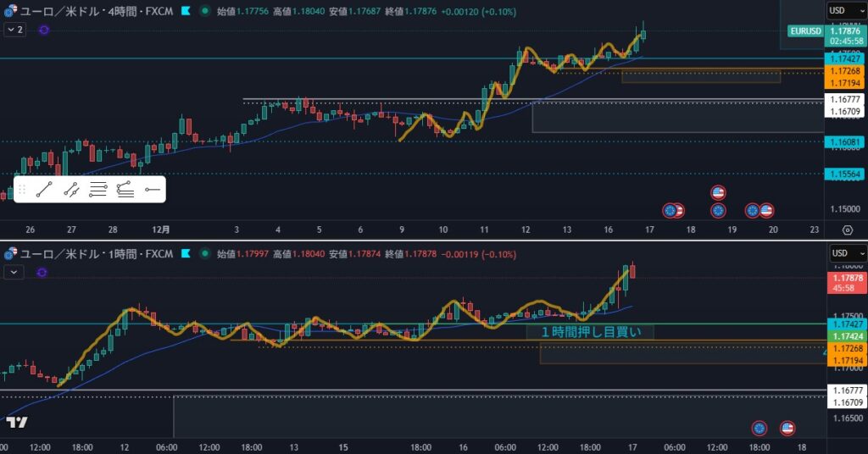Pick the horizontal lines tool in floating toolbar

(98, 190)
